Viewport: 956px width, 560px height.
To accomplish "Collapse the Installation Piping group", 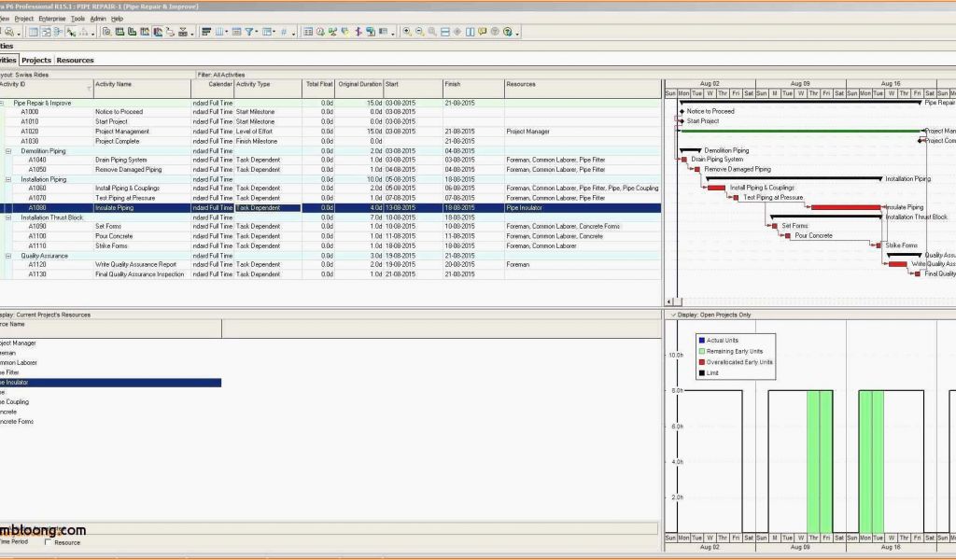I will pos(8,179).
